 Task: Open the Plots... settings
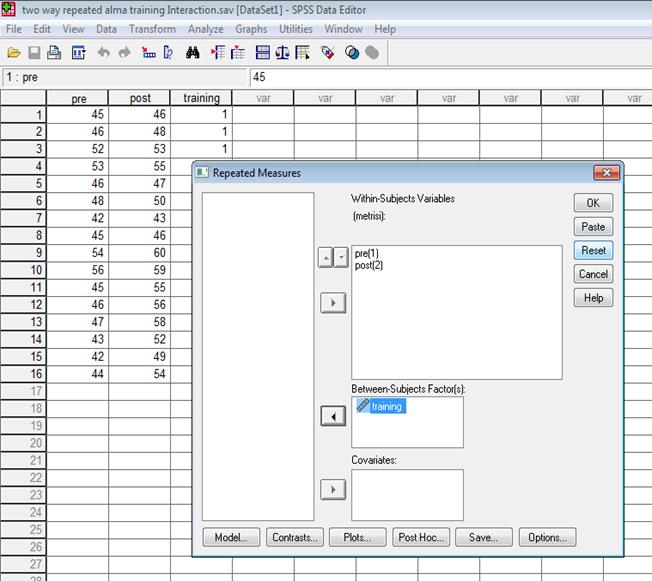pos(358,537)
